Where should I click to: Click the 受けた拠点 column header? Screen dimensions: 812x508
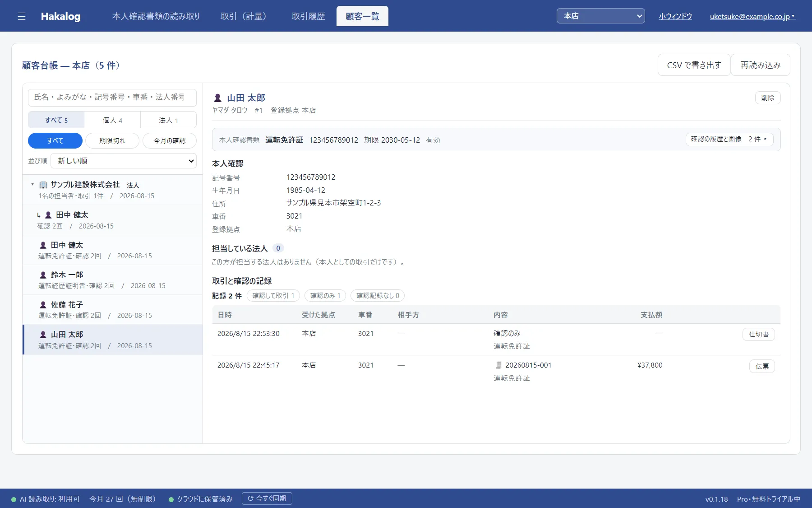[318, 315]
